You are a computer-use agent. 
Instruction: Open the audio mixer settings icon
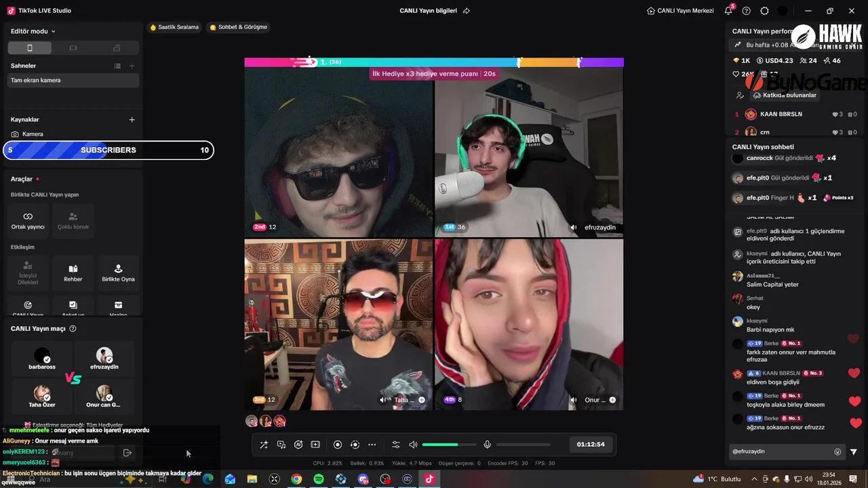tap(396, 445)
